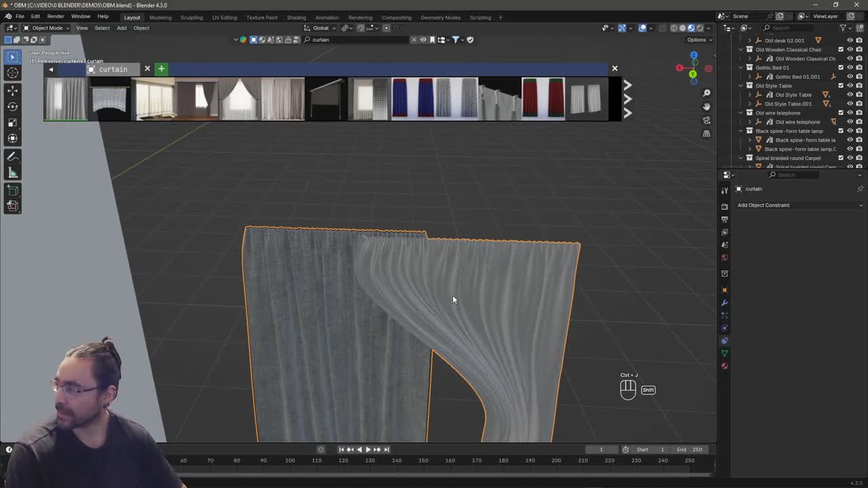
Task: Select the red curtain thumbnail in the strip
Action: coord(542,98)
